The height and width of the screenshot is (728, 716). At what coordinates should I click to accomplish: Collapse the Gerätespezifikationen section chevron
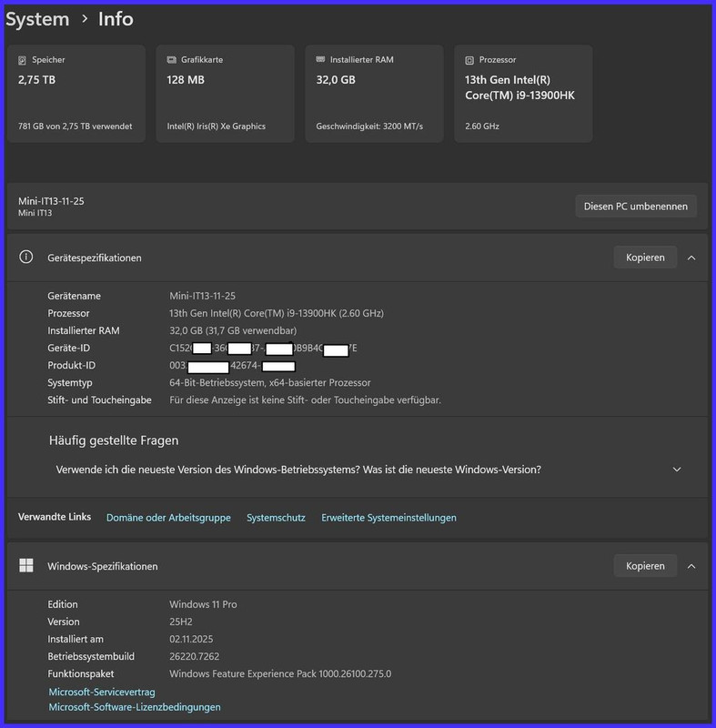(x=691, y=258)
